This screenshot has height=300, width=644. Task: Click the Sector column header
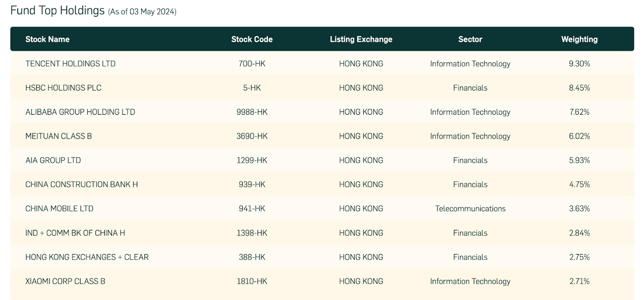point(470,39)
